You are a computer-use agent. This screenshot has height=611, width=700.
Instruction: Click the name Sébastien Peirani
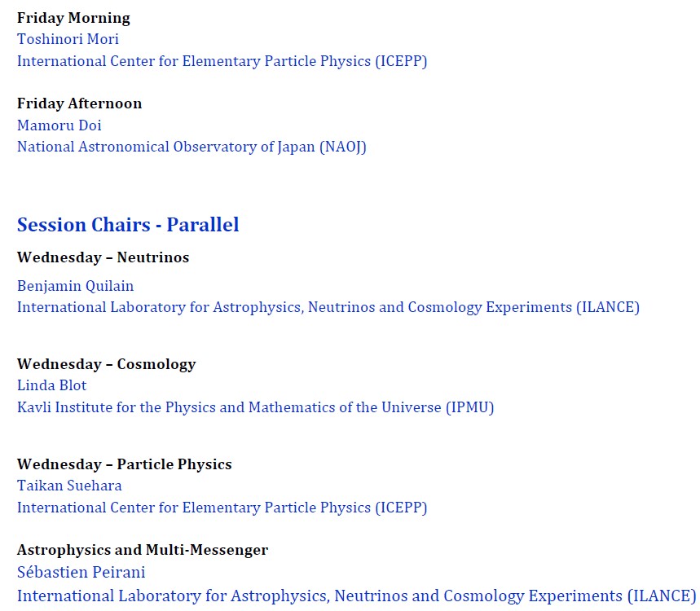pyautogui.click(x=81, y=573)
